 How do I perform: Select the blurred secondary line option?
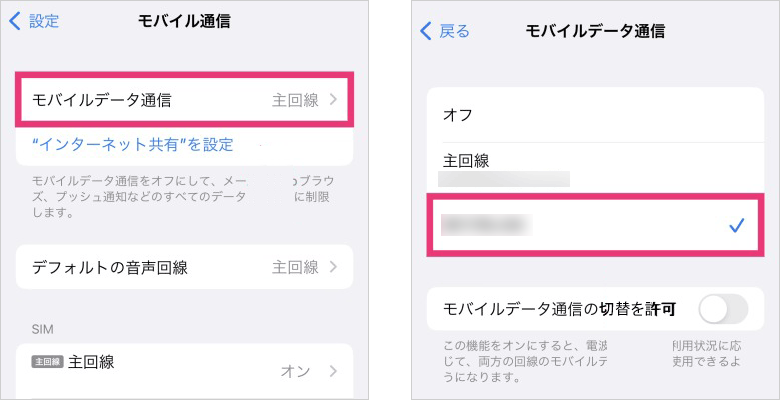pyautogui.click(x=595, y=225)
